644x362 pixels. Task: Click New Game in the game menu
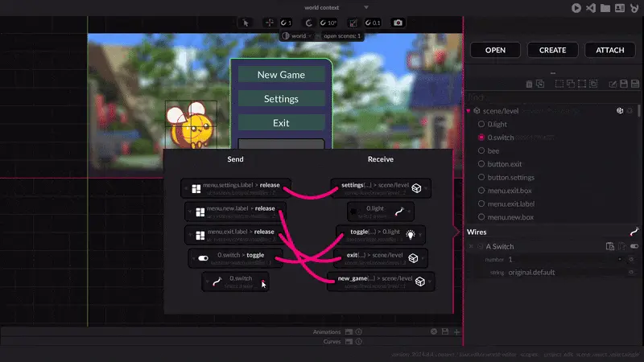[x=281, y=75]
